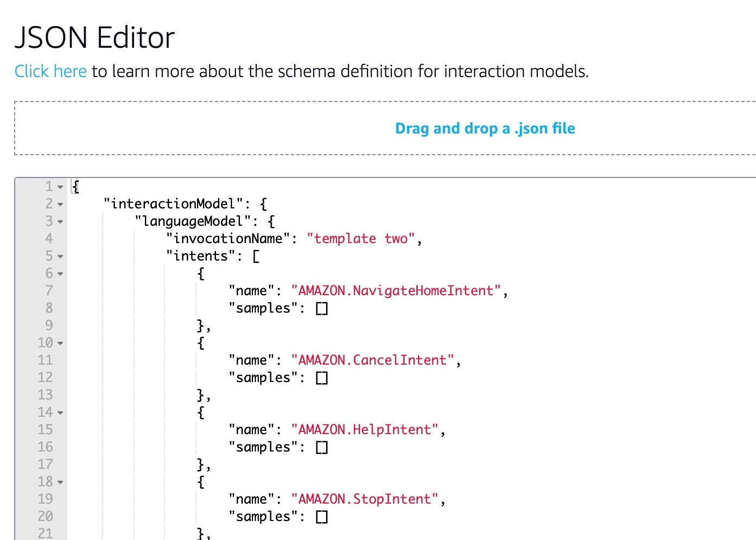Collapse the intents array fold arrow on line 5
Screen dimensions: 756x540
60,257
